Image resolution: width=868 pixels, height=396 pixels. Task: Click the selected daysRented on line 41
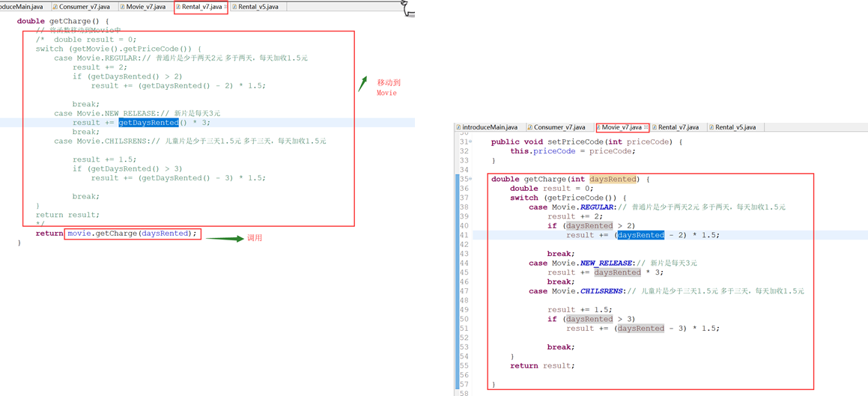(x=640, y=235)
